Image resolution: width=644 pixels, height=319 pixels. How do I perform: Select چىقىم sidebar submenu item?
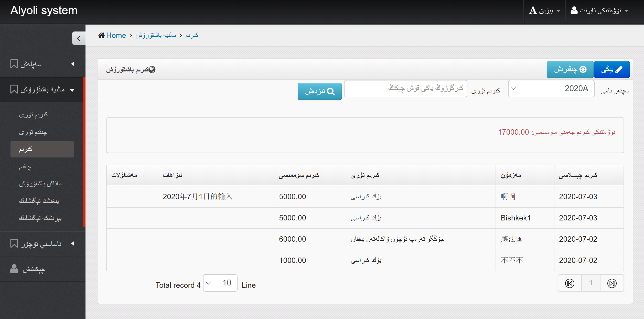[25, 167]
